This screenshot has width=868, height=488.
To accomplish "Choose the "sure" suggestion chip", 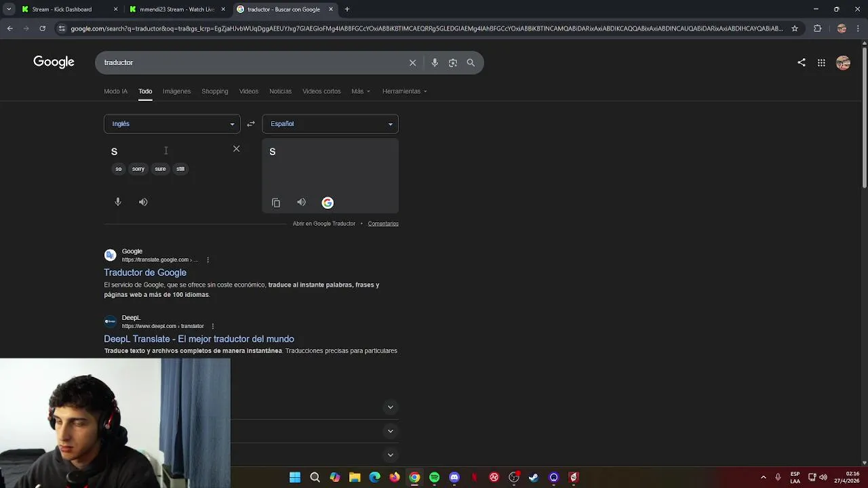I will click(x=160, y=169).
